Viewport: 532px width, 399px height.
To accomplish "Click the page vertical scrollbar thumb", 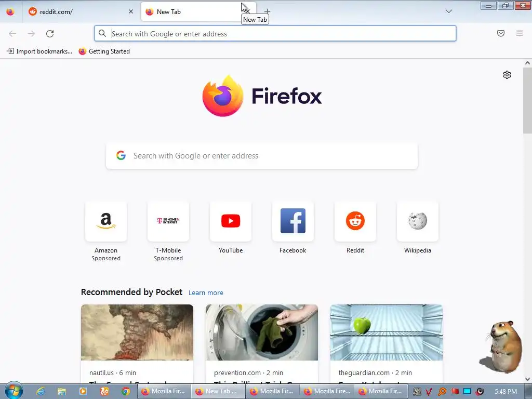I will [x=527, y=100].
